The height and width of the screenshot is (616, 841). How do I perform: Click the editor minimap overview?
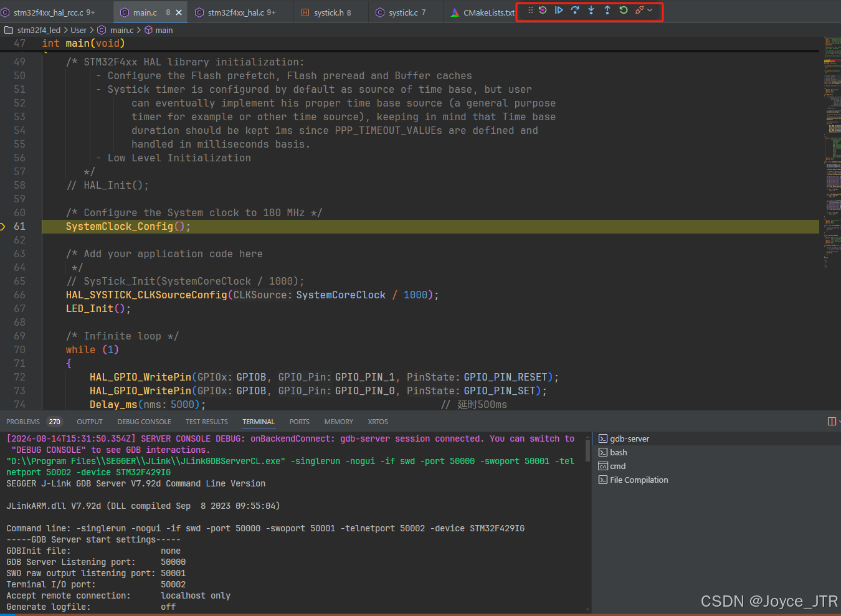pos(832,153)
